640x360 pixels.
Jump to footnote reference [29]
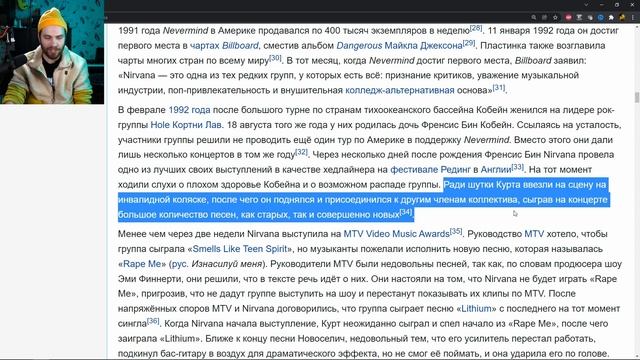click(x=469, y=43)
